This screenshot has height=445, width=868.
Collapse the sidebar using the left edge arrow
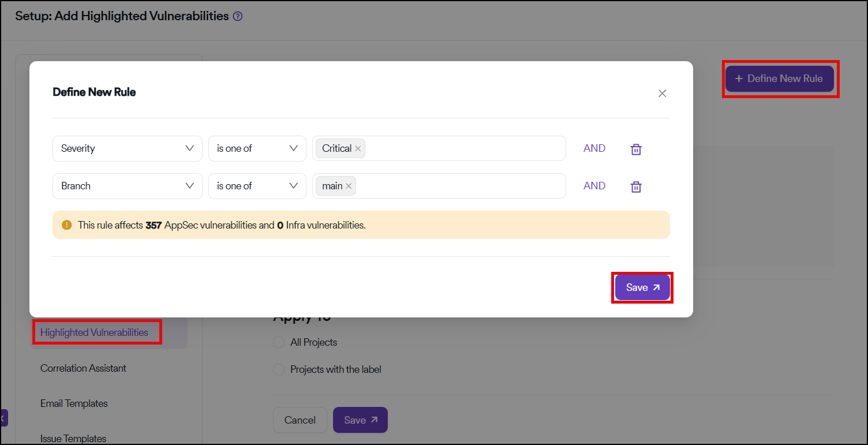(x=3, y=417)
